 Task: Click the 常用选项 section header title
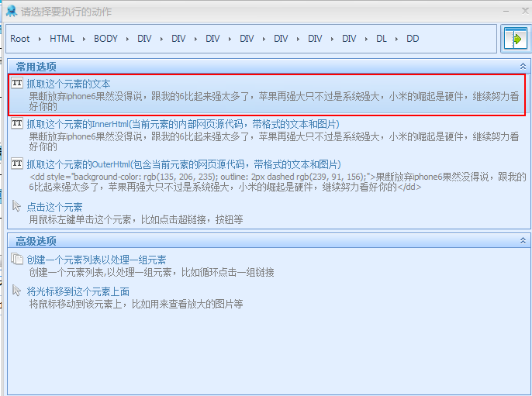pyautogui.click(x=36, y=67)
